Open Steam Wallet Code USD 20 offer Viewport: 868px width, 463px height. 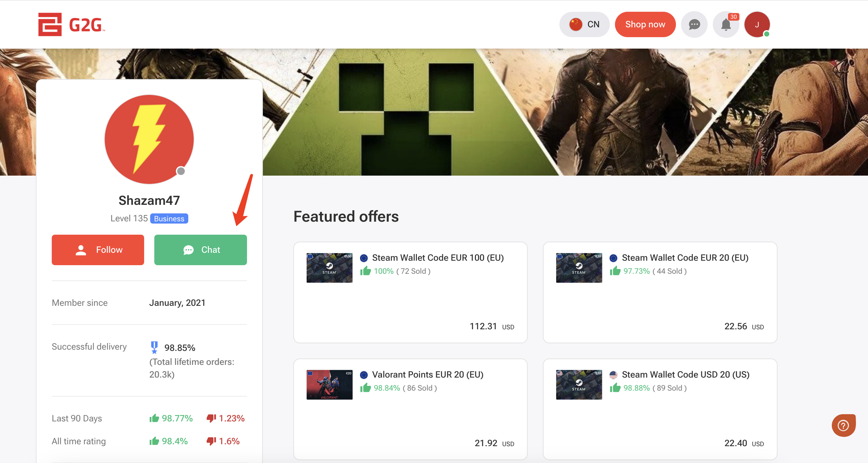[x=685, y=374]
